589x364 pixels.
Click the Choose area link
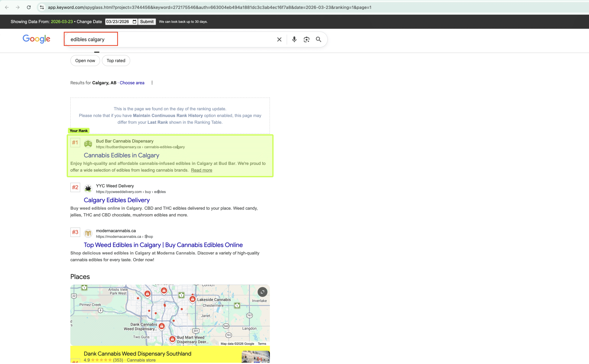132,83
